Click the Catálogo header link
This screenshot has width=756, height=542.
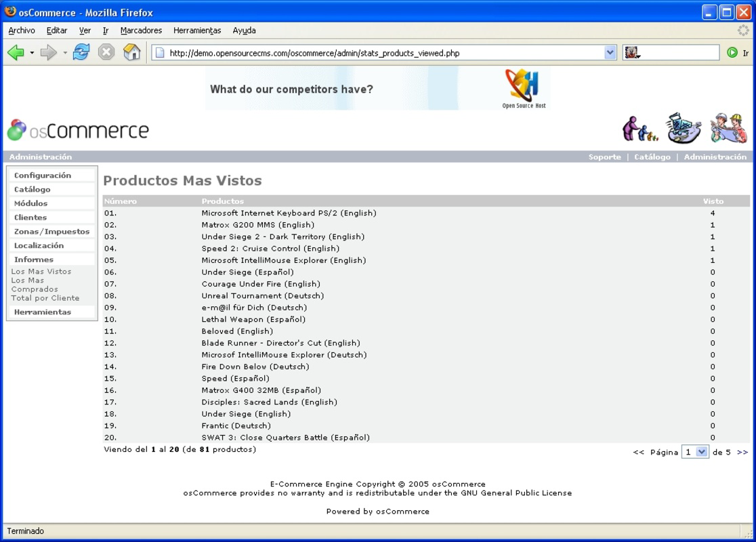point(652,157)
